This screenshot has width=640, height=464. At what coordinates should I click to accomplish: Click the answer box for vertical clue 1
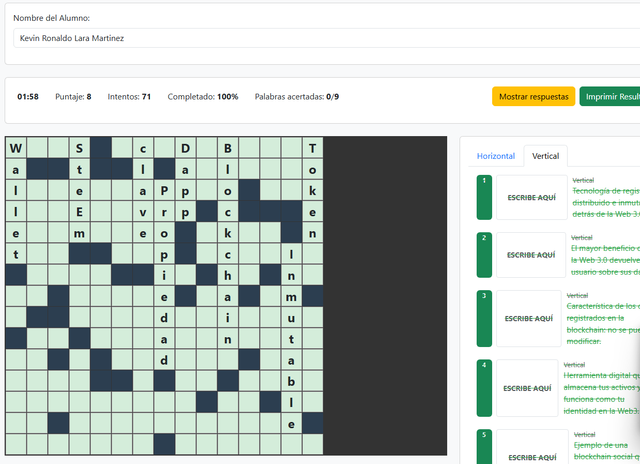(x=532, y=198)
